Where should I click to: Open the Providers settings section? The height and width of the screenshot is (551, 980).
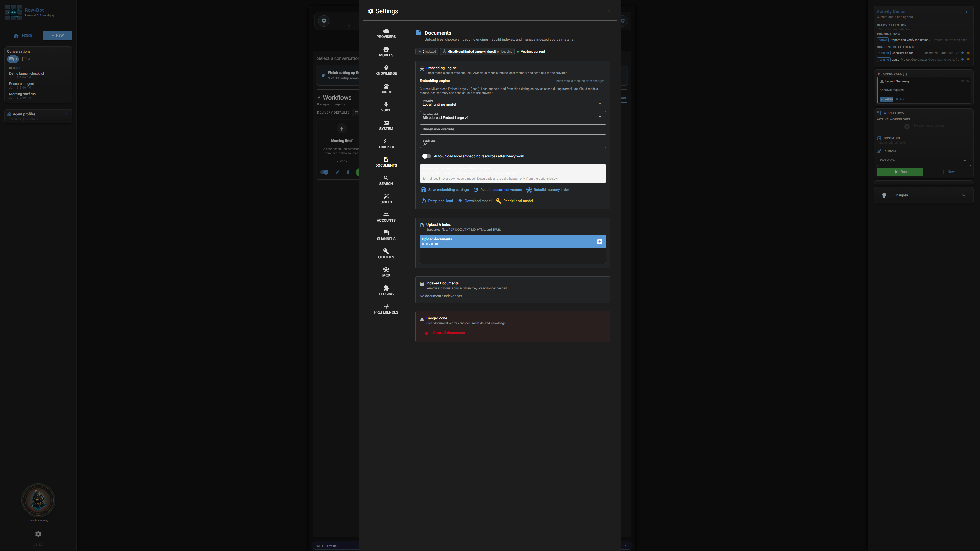coord(386,33)
